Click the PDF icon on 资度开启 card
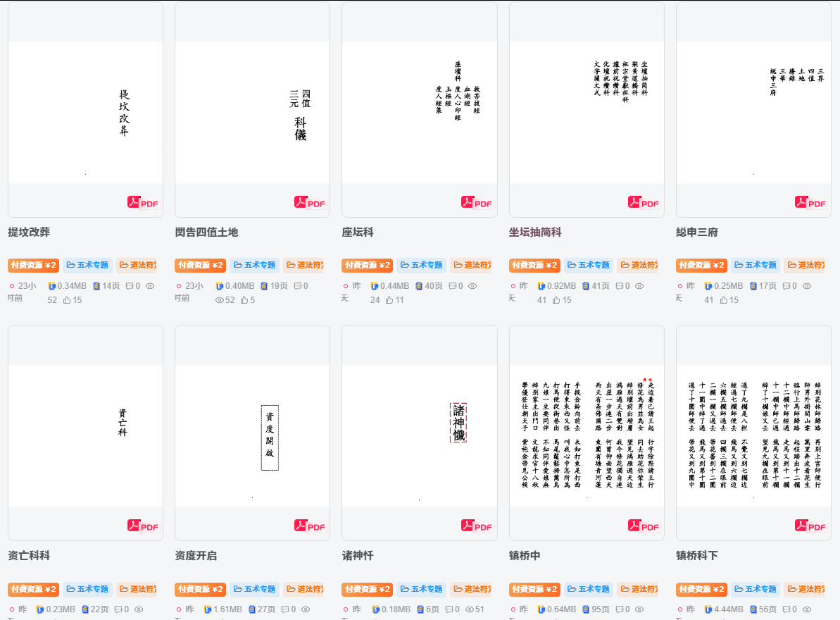Screen dimensions: 840x620 pyautogui.click(x=310, y=526)
